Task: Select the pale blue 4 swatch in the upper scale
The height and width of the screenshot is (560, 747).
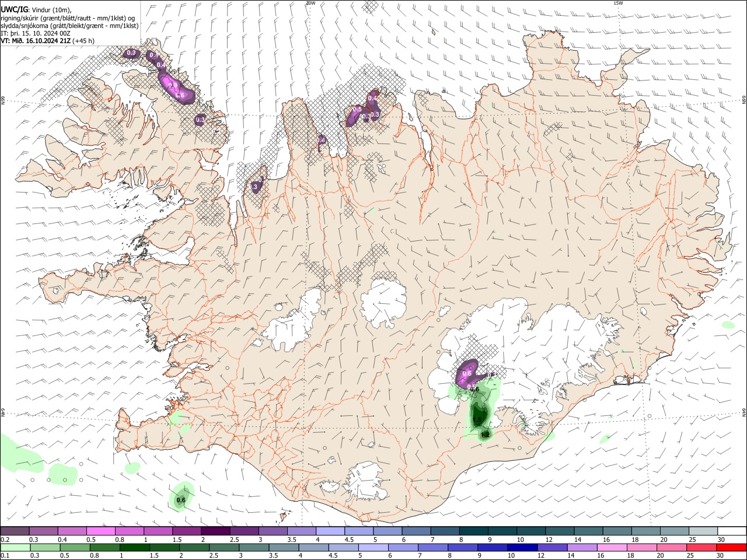Action: [x=329, y=531]
